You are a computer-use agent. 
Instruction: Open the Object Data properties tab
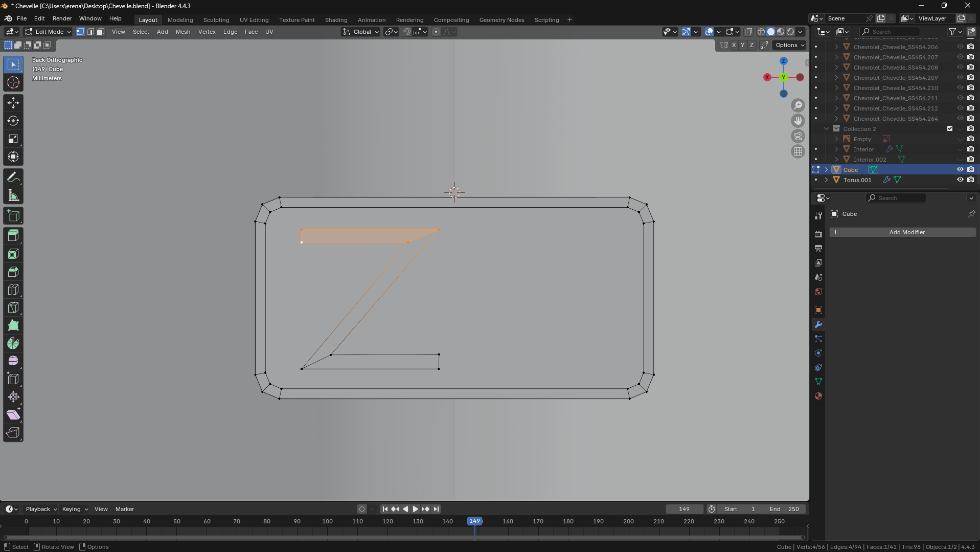click(x=818, y=382)
